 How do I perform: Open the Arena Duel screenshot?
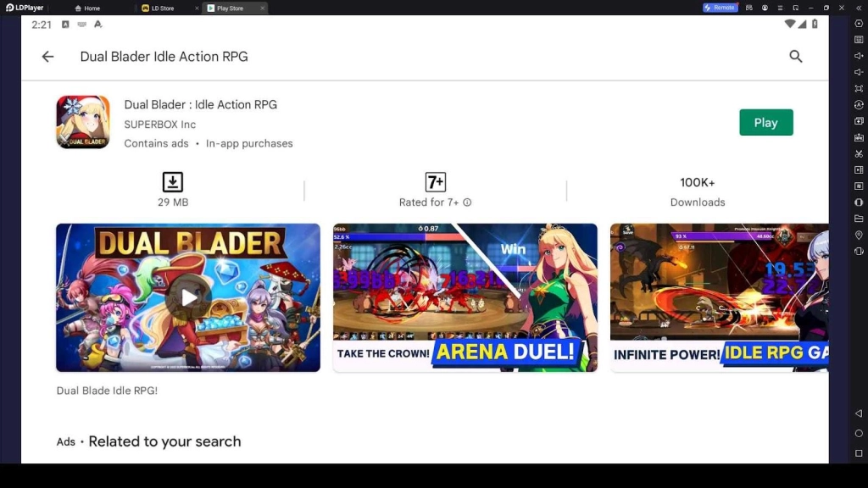[x=465, y=297]
